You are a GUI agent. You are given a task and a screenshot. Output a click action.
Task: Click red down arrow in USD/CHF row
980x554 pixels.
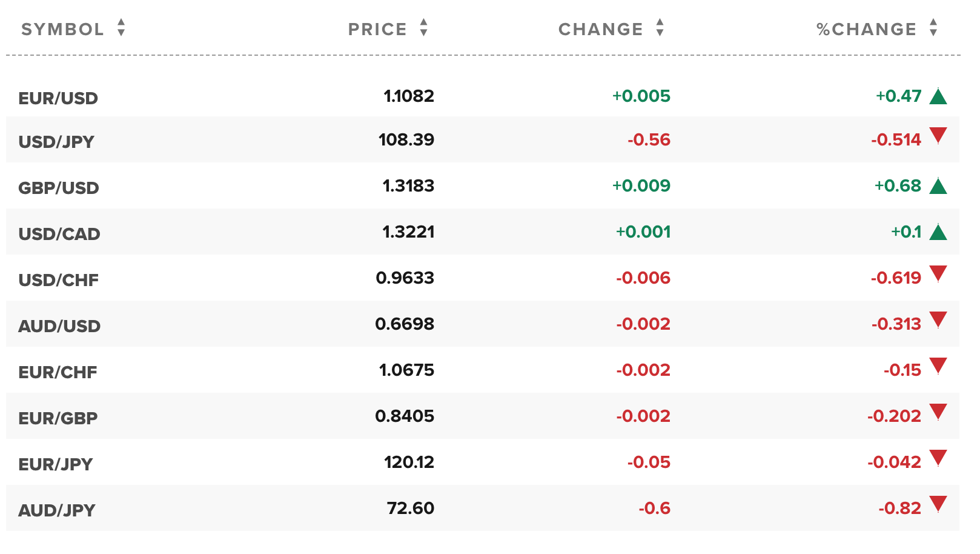coord(938,274)
